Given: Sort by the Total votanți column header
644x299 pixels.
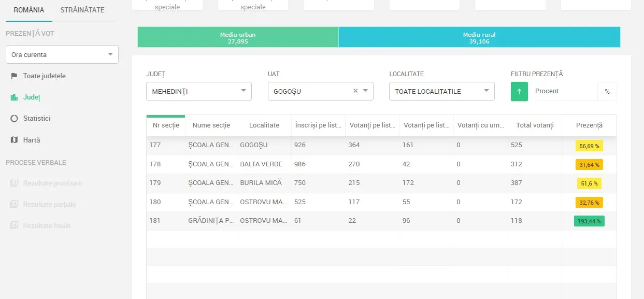Looking at the screenshot, I should tap(535, 125).
